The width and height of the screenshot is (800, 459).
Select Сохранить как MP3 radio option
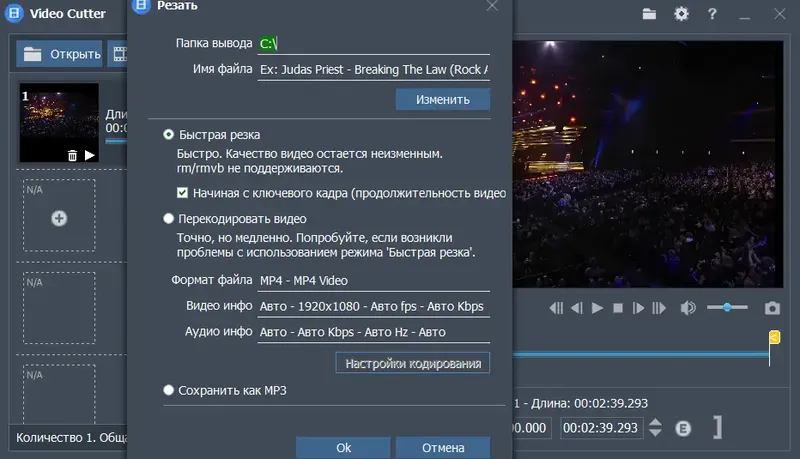click(168, 390)
